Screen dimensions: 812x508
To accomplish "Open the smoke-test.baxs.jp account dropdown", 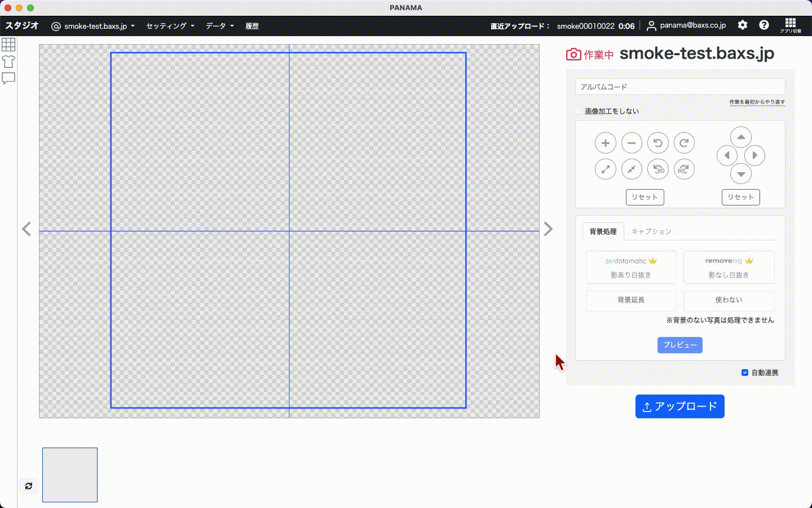I will tap(94, 26).
